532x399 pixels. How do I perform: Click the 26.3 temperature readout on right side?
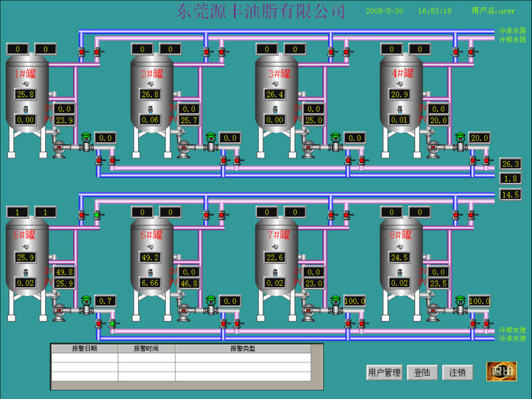510,164
